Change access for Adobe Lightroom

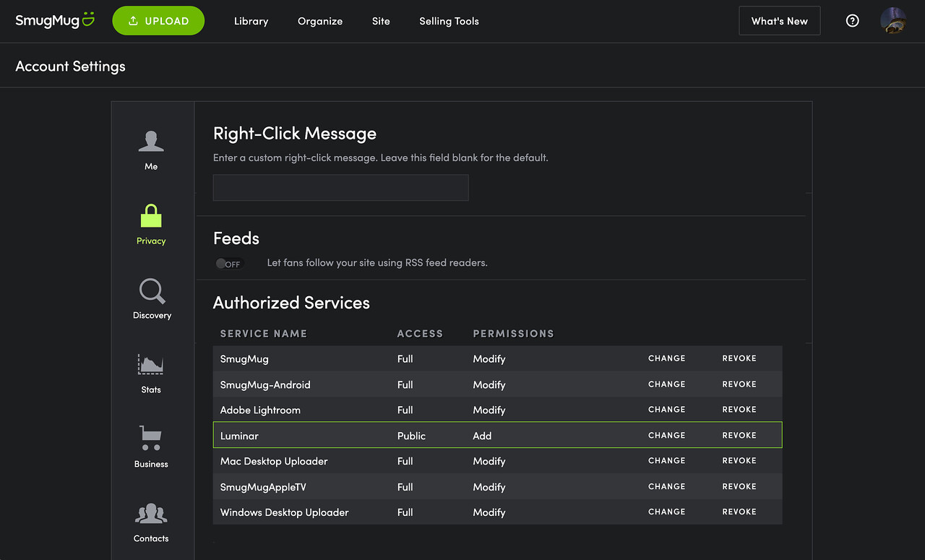666,410
